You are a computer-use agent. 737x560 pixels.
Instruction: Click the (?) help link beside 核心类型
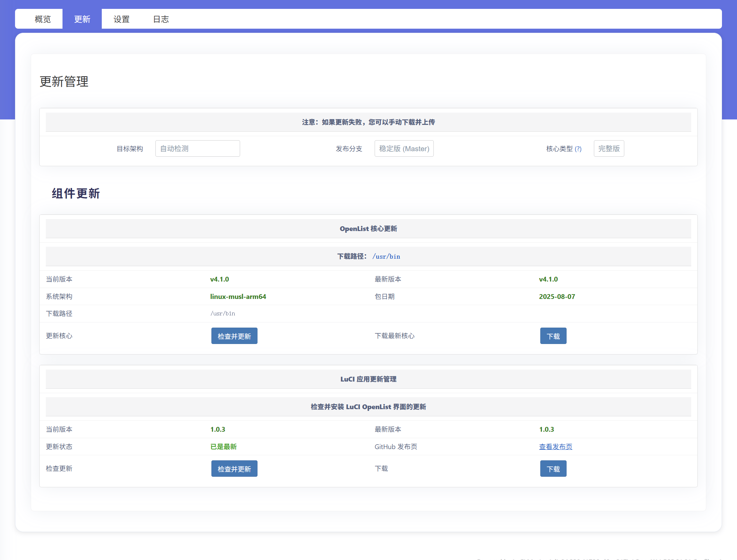tap(578, 149)
